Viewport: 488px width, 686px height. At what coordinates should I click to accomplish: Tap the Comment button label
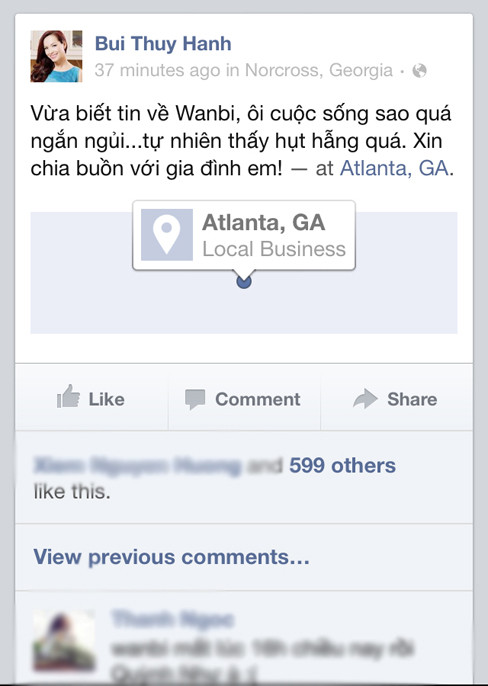257,399
